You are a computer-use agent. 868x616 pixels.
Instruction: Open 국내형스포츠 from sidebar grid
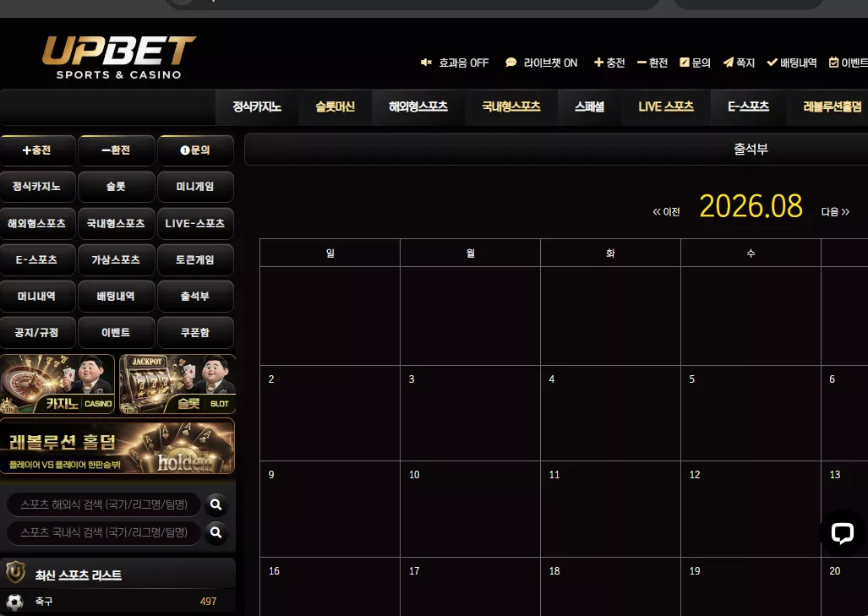[x=117, y=224]
